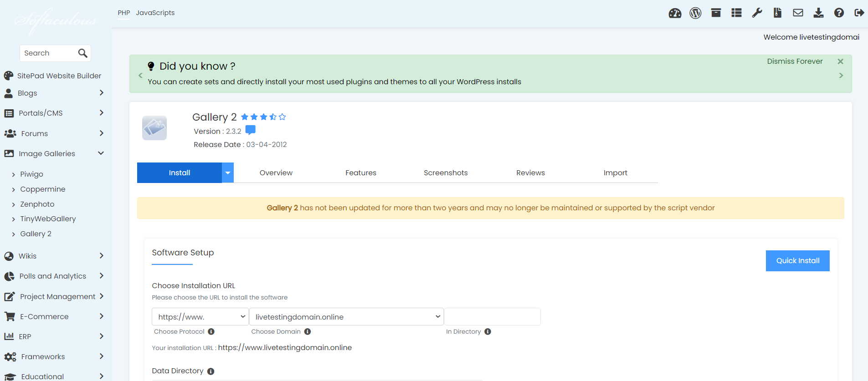Switch to the Screenshots tab

tap(446, 173)
